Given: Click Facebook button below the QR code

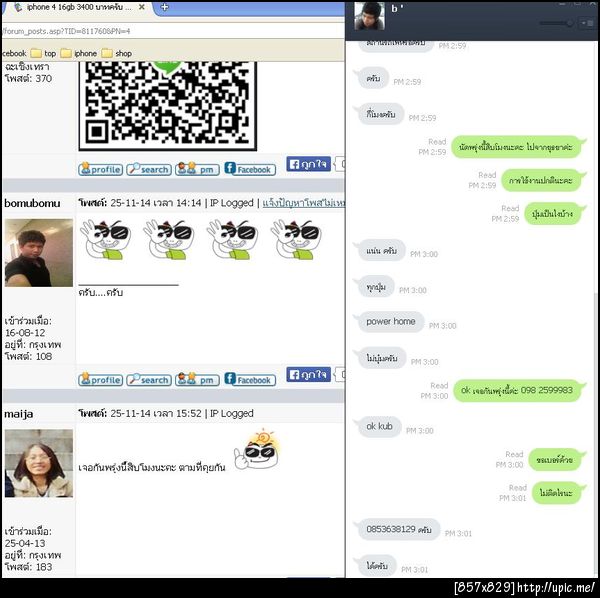Looking at the screenshot, I should (250, 169).
